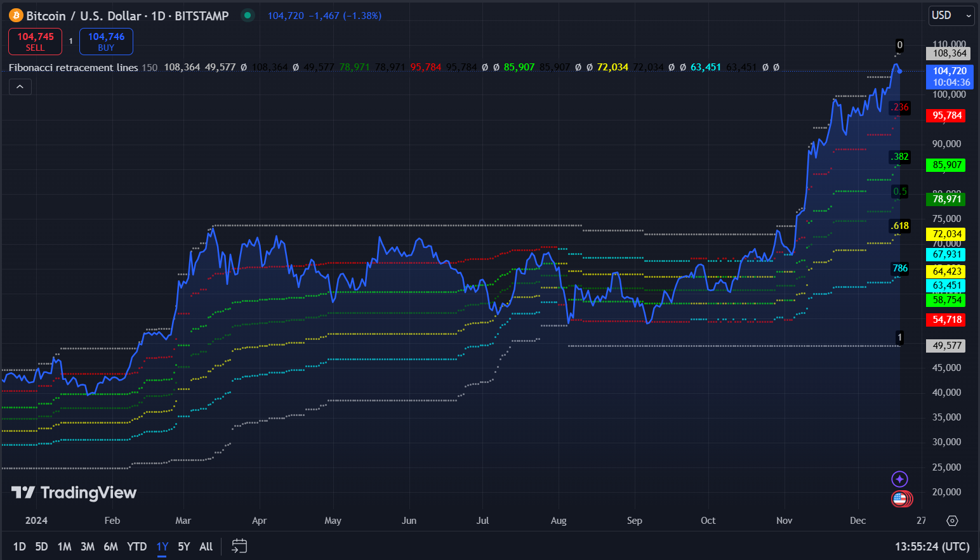Click the red 54,718 price label
This screenshot has height=560, width=980.
tap(946, 320)
